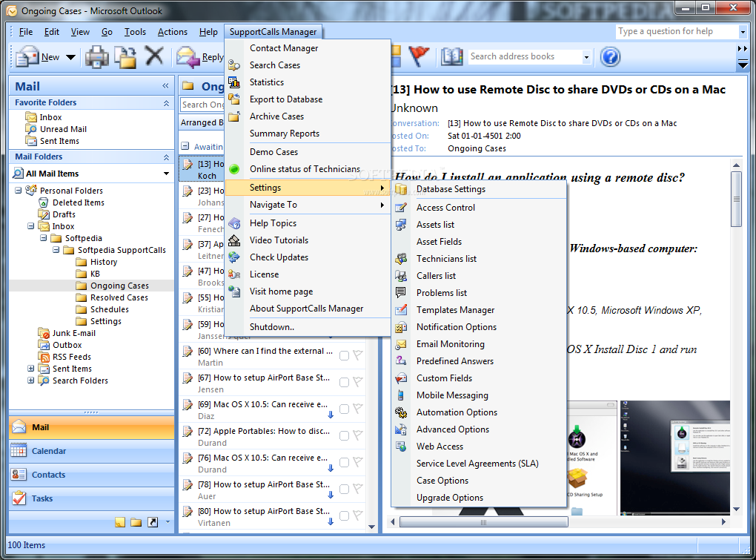Click the Notification Options icon

(x=401, y=328)
